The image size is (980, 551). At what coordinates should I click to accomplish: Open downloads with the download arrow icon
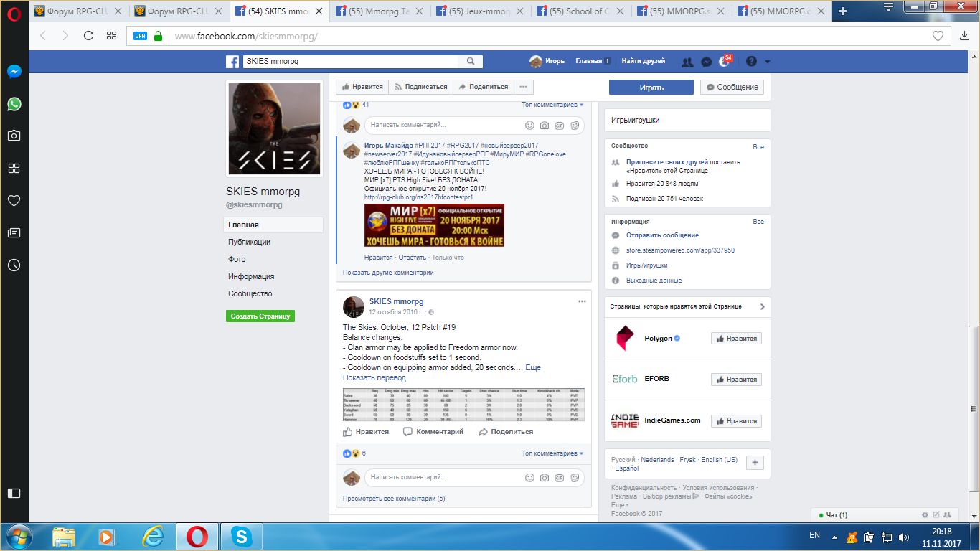(x=963, y=36)
